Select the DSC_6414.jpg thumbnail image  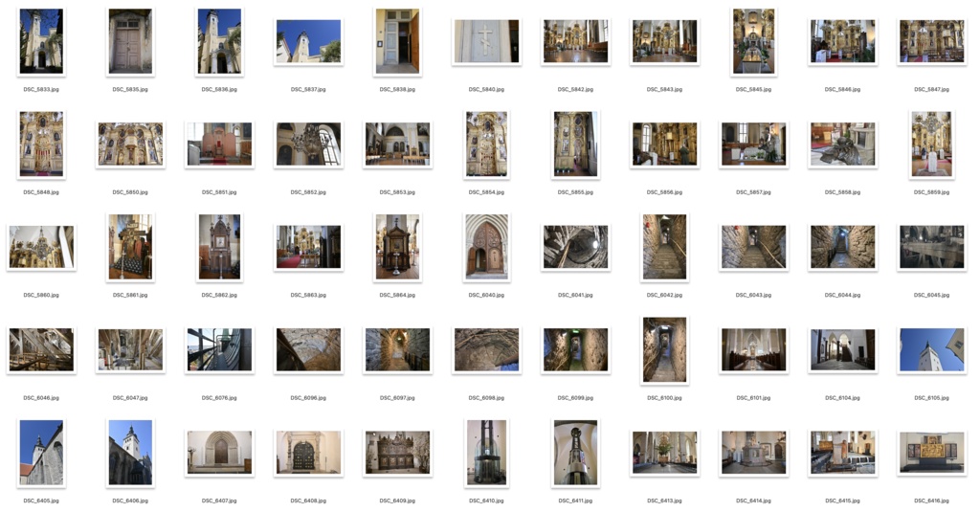point(754,453)
